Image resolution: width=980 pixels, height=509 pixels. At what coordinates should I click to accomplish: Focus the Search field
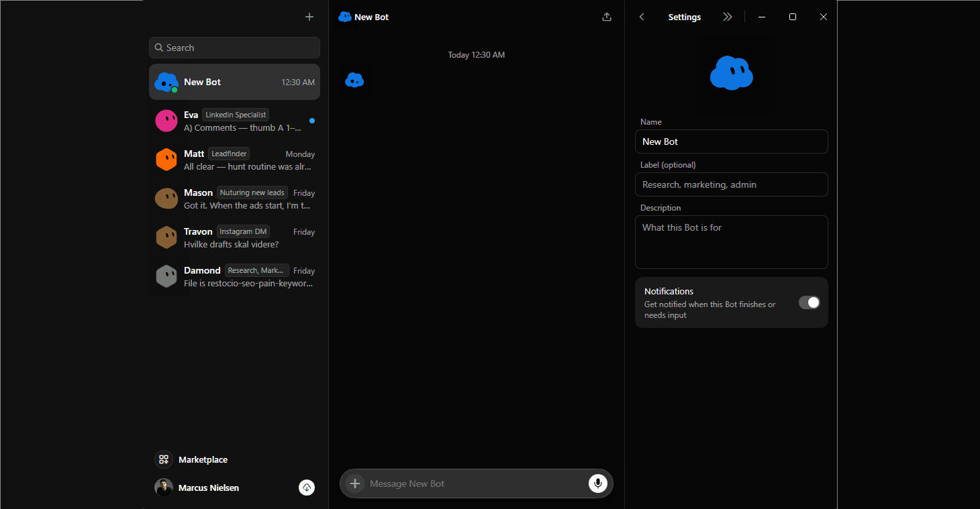pyautogui.click(x=234, y=48)
